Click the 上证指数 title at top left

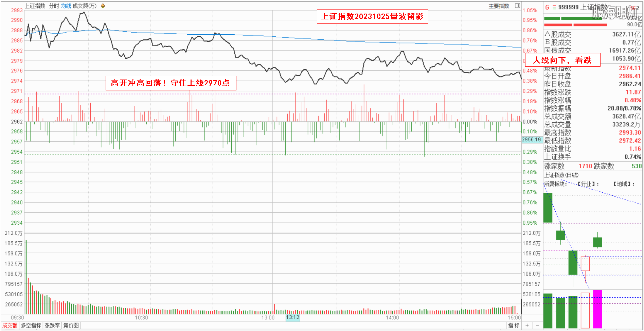point(35,6)
